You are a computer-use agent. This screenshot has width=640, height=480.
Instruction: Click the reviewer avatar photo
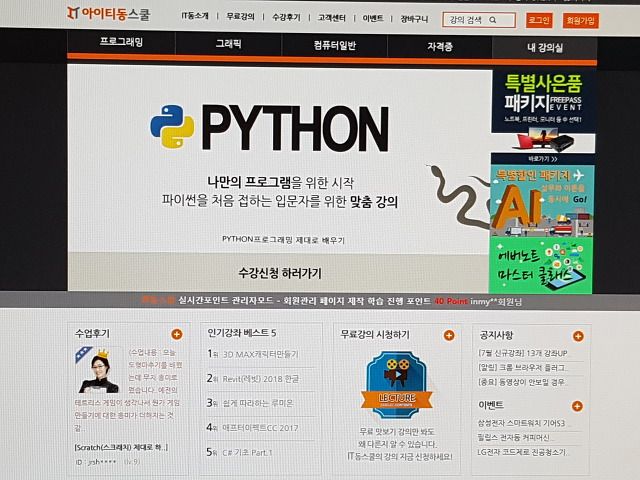tap(98, 370)
